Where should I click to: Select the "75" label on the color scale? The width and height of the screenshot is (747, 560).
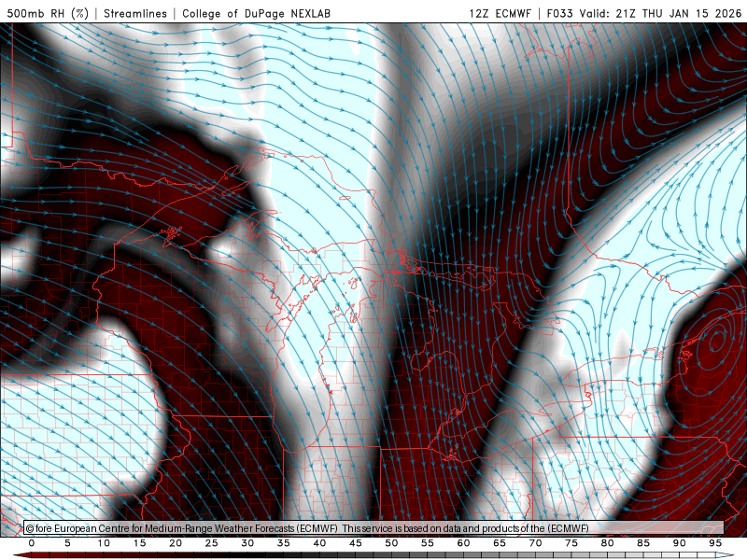[x=571, y=543]
